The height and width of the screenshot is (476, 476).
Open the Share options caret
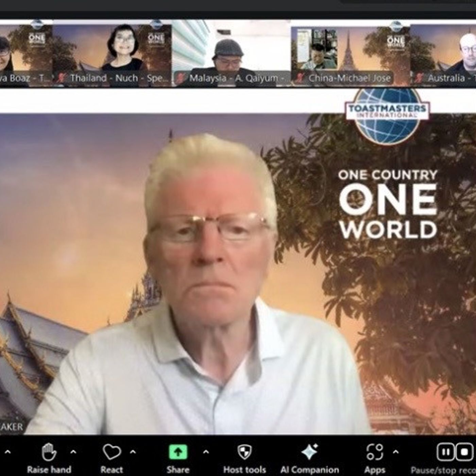pyautogui.click(x=206, y=452)
